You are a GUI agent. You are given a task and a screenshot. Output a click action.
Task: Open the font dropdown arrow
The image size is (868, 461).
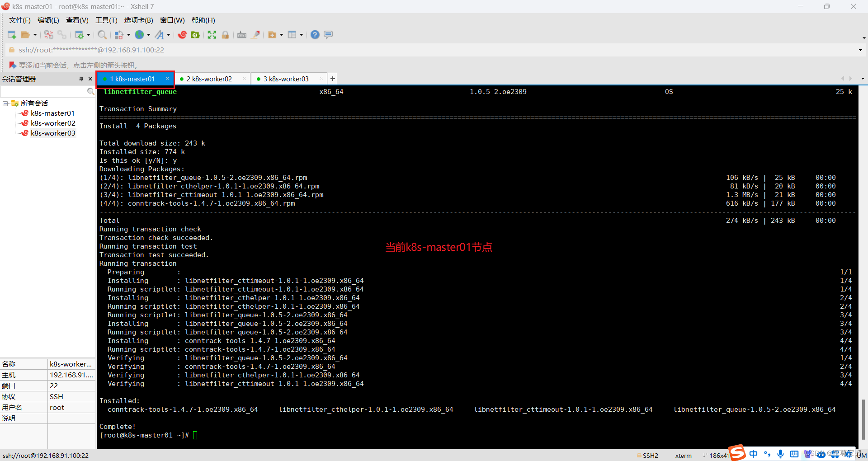pyautogui.click(x=169, y=35)
